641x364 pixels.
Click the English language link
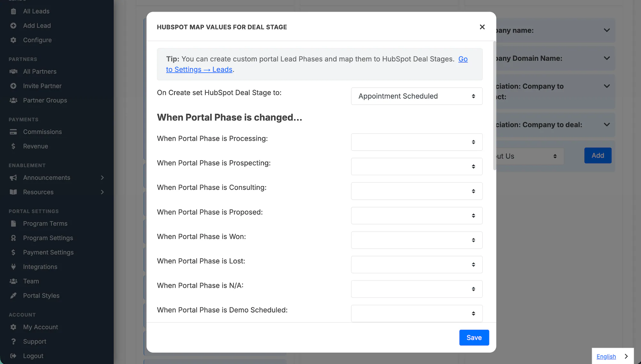(606, 356)
